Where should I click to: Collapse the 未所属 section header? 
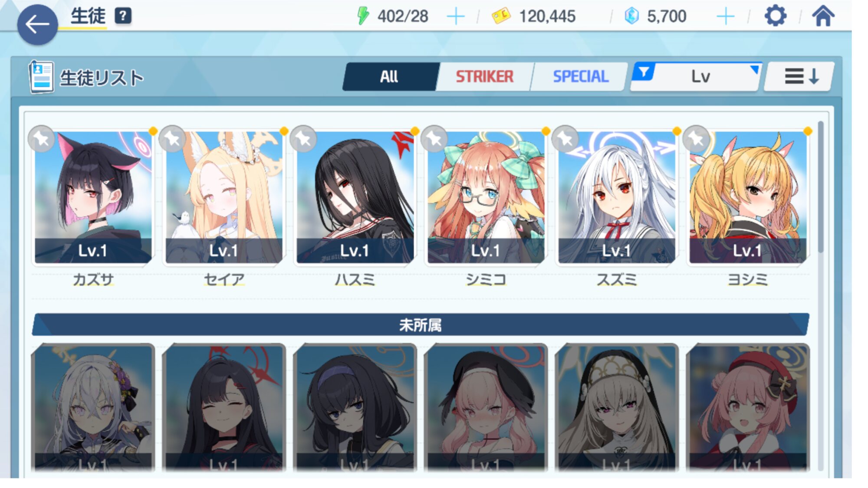pyautogui.click(x=420, y=324)
